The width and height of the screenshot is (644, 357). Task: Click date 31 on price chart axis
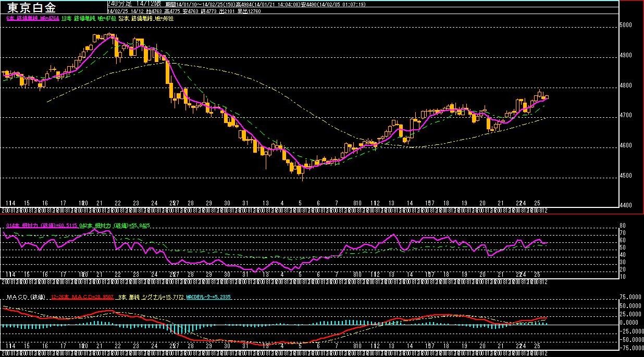pyautogui.click(x=244, y=202)
